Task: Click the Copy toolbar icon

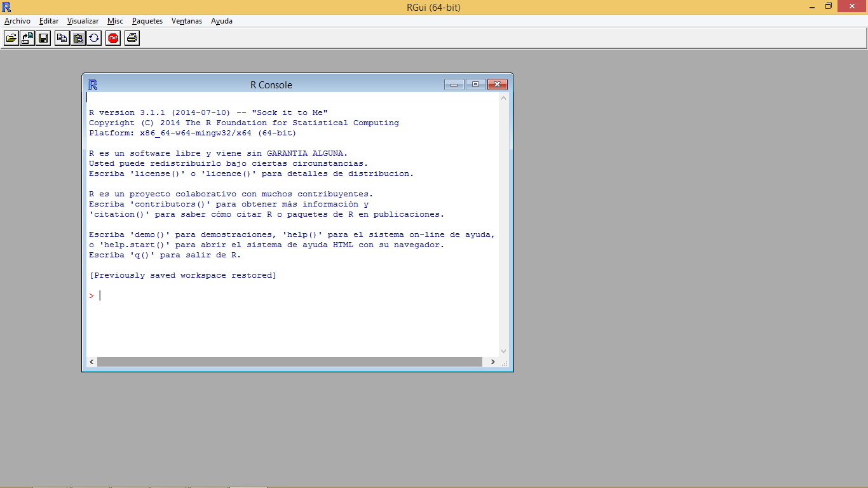Action: (62, 38)
